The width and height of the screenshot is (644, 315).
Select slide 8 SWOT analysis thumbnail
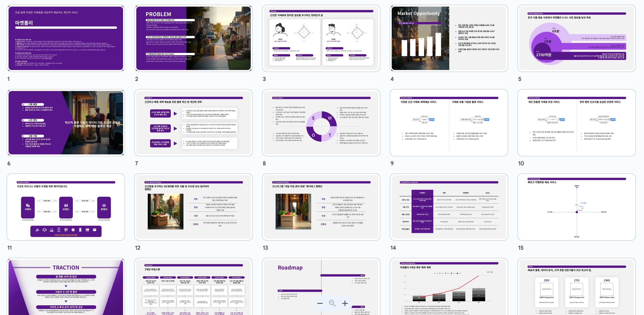321,122
